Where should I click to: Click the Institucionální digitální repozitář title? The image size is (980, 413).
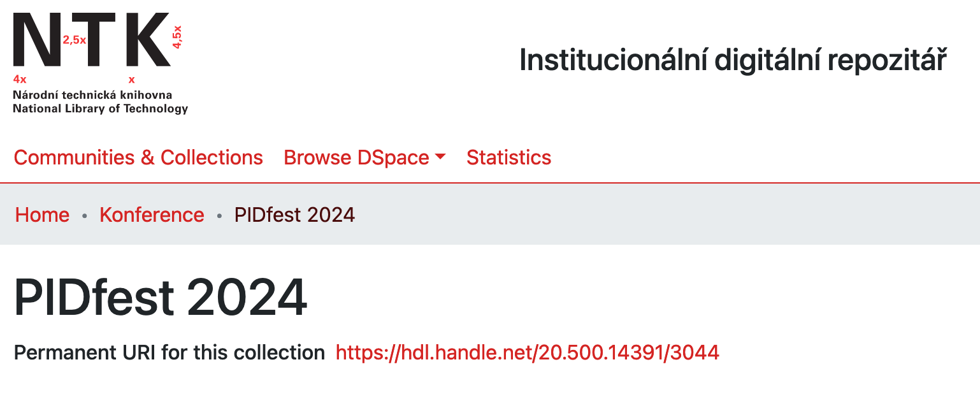click(733, 61)
